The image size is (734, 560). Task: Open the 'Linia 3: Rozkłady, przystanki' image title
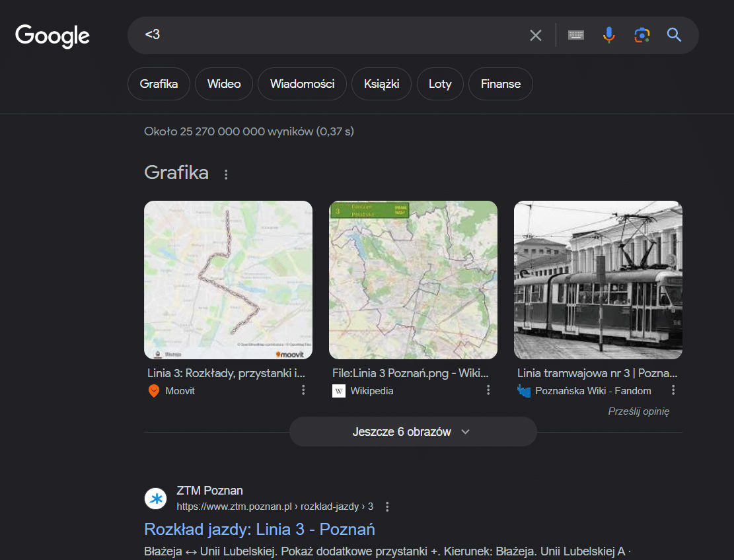pos(226,373)
